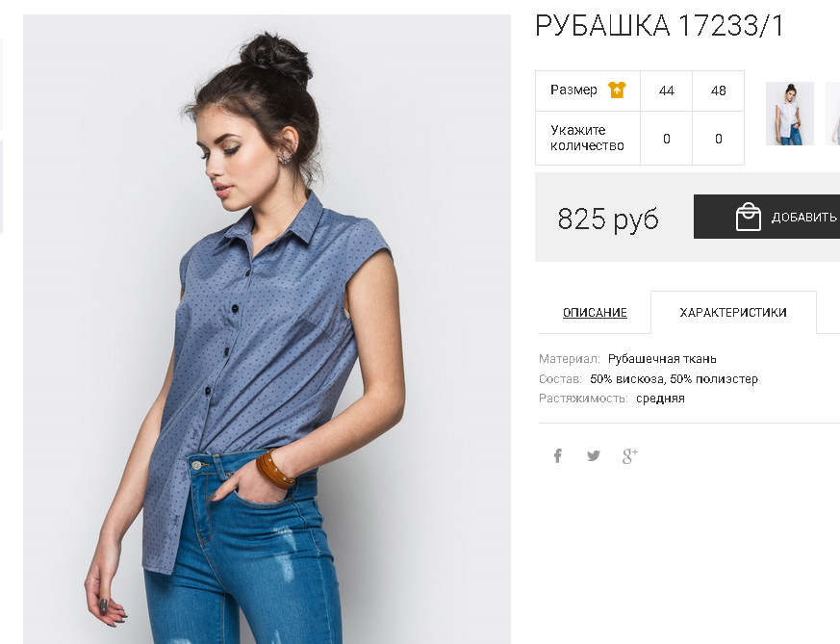Click the Размер label cell
Image resolution: width=840 pixels, height=644 pixels.
588,90
